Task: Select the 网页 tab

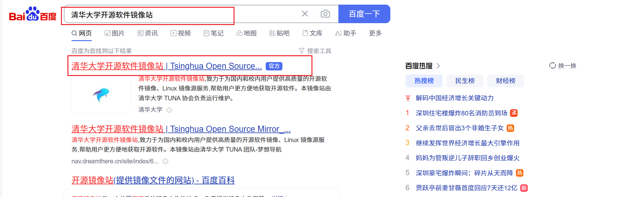Action: [x=82, y=33]
